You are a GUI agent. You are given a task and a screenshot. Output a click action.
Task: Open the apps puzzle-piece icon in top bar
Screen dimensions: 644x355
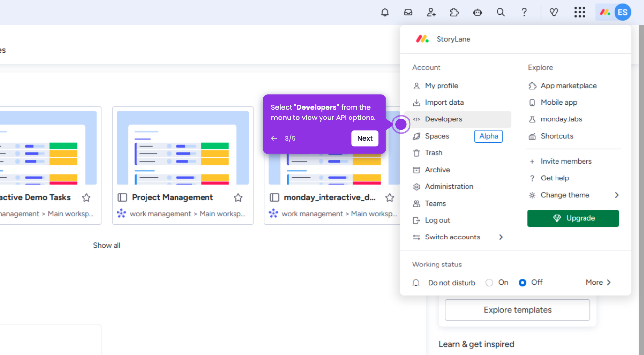(454, 12)
